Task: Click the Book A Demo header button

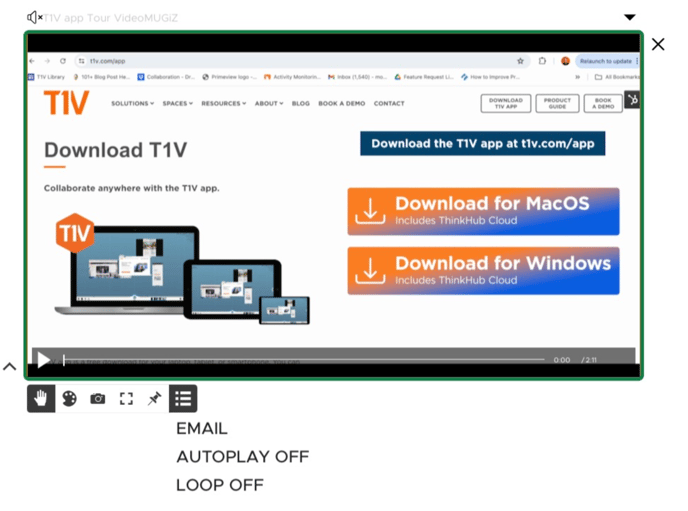Action: pos(603,104)
